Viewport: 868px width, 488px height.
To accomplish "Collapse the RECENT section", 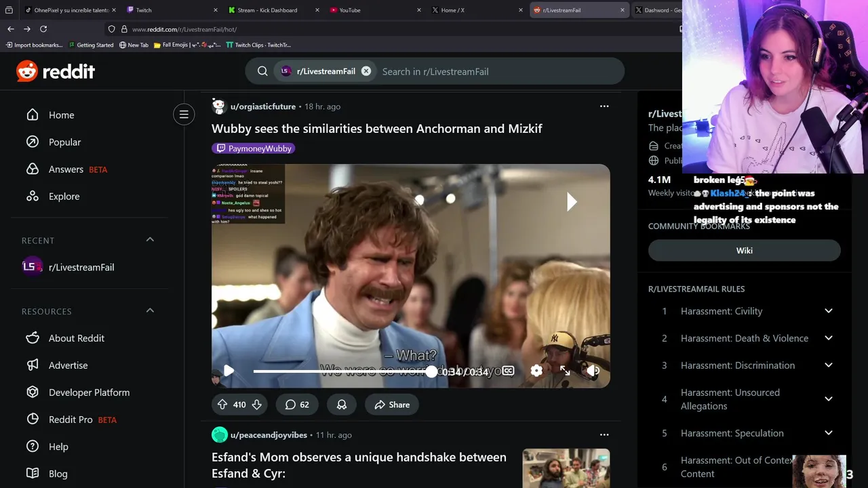I will (x=151, y=240).
